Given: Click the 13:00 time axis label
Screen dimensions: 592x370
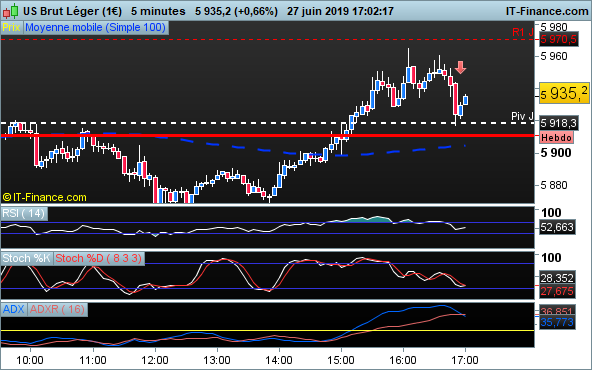Looking at the screenshot, I should pos(217,360).
